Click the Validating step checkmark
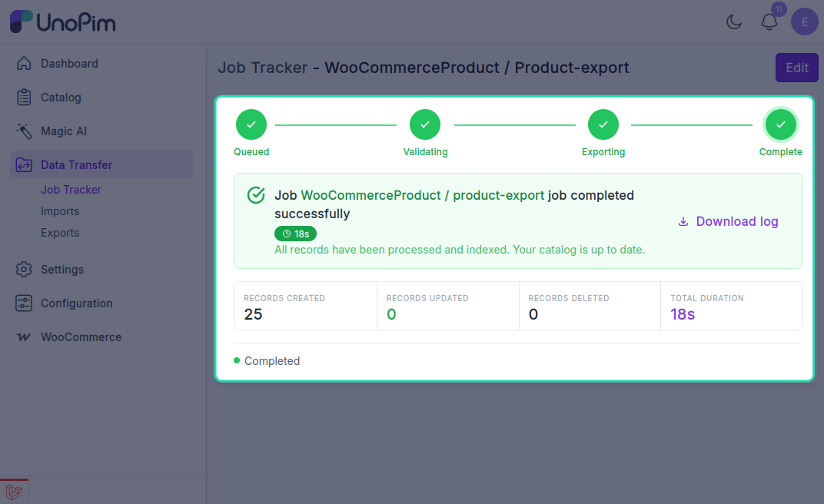Viewport: 824px width, 504px height. pos(424,124)
